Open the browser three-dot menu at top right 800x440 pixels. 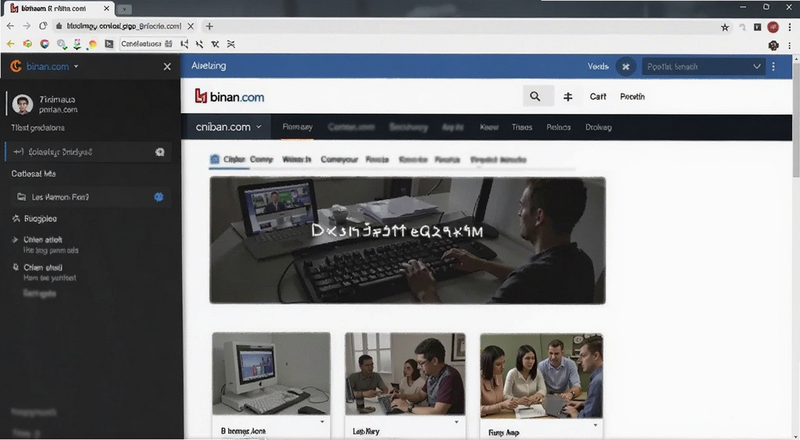coord(790,27)
